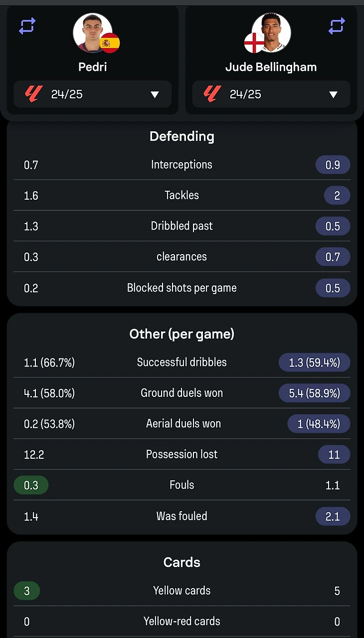Tap the England flag badge on Bellingham's photo
The width and height of the screenshot is (364, 638).
(254, 43)
